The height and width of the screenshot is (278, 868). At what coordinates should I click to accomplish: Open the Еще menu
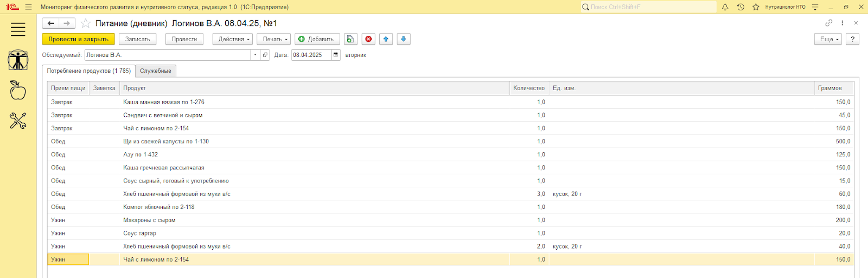click(827, 39)
